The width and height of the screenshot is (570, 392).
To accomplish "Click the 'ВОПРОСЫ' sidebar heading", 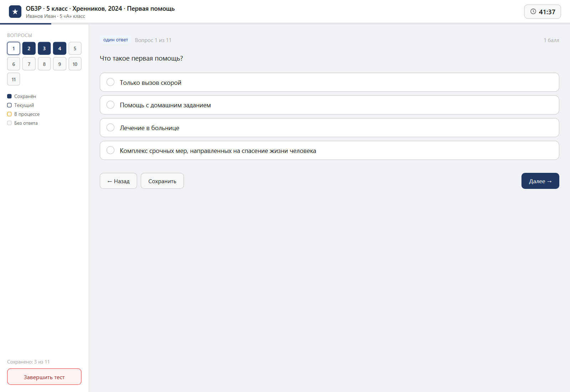I will point(20,35).
